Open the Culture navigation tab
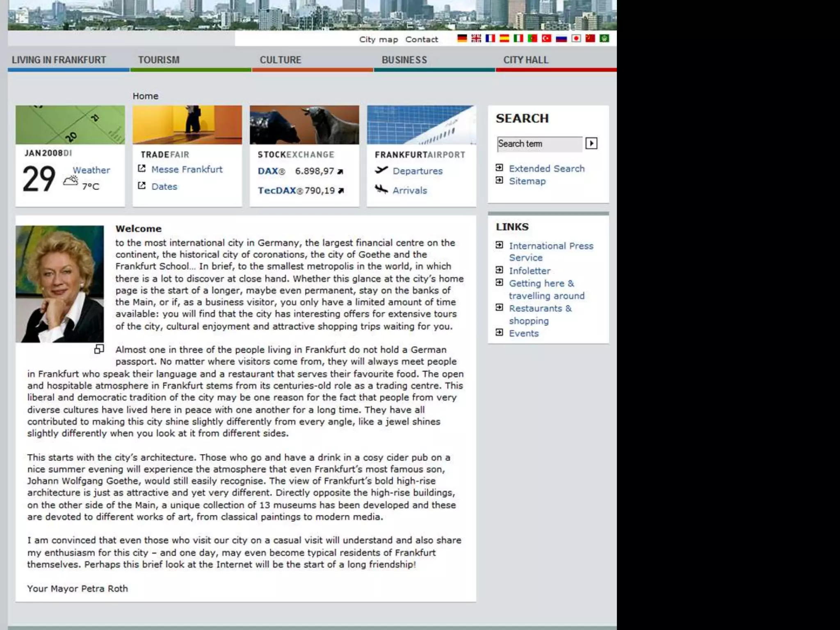The image size is (840, 630). point(281,60)
